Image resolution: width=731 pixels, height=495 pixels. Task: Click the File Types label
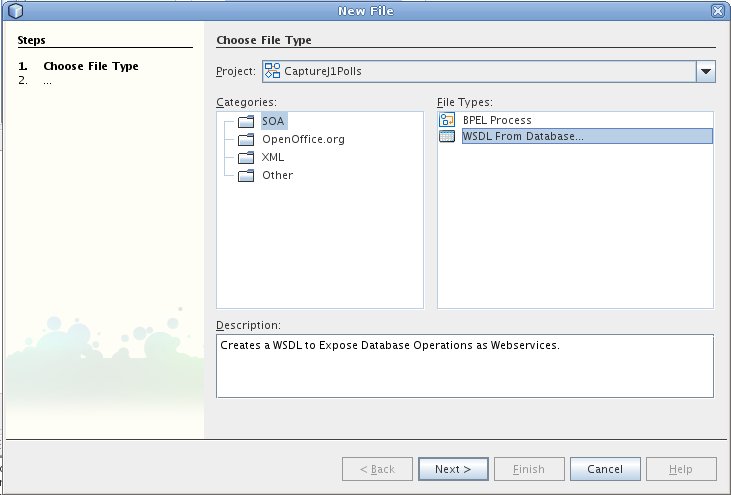pyautogui.click(x=465, y=102)
